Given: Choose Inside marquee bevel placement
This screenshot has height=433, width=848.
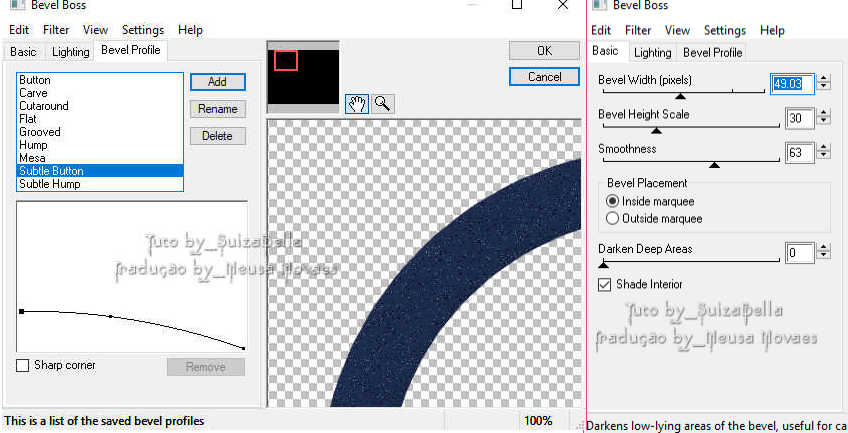Looking at the screenshot, I should click(x=612, y=201).
